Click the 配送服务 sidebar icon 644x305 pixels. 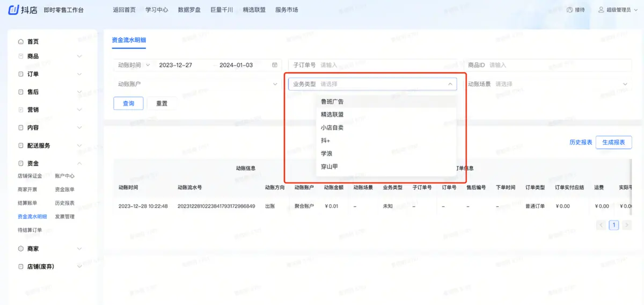(x=21, y=146)
